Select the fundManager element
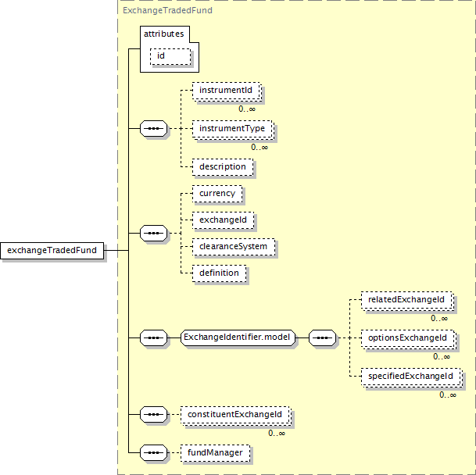The width and height of the screenshot is (476, 475). coord(215,453)
